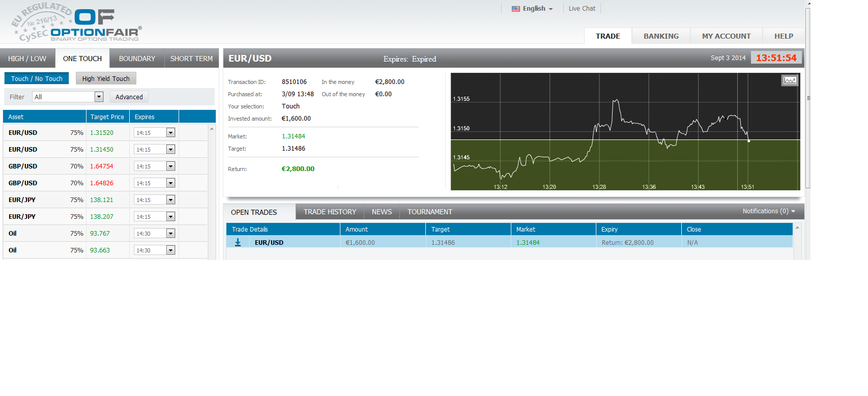The width and height of the screenshot is (868, 396).
Task: Select EUR/JPY asset with target 138.207
Action: [22, 217]
